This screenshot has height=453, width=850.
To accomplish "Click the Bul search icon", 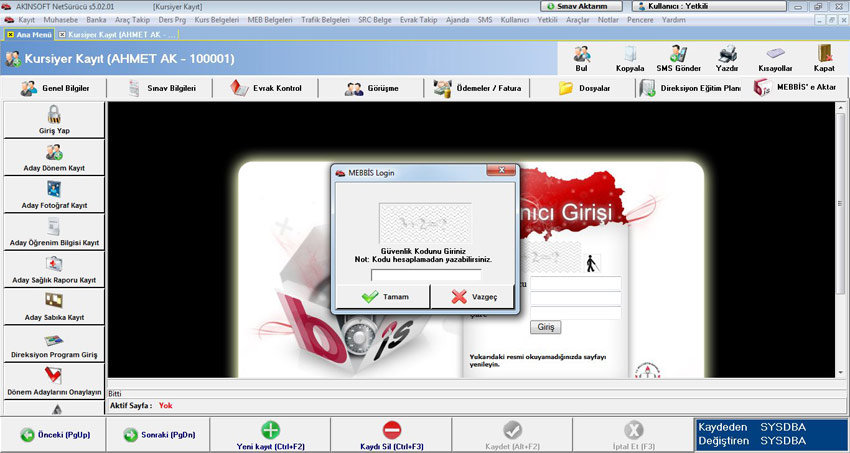I will click(x=582, y=54).
